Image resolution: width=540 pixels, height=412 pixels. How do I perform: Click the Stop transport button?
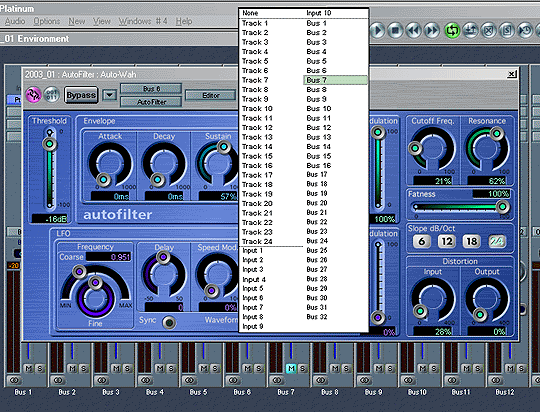tap(396, 31)
